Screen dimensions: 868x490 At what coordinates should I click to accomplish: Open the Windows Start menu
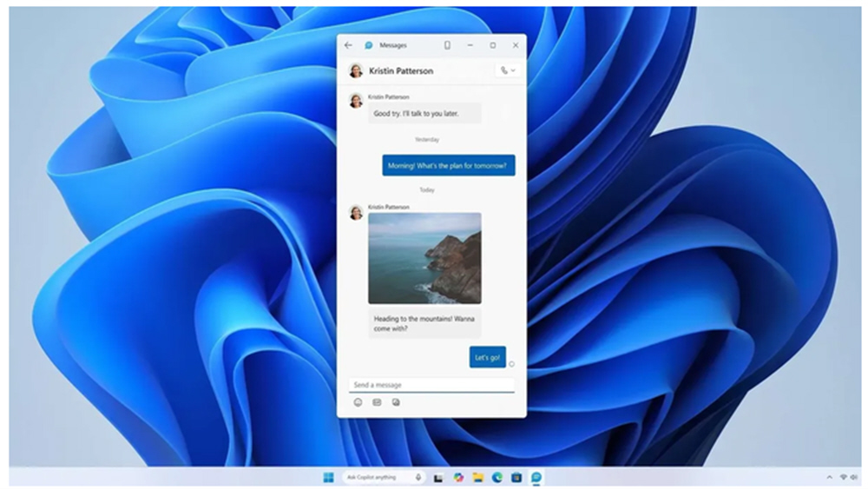coord(328,477)
